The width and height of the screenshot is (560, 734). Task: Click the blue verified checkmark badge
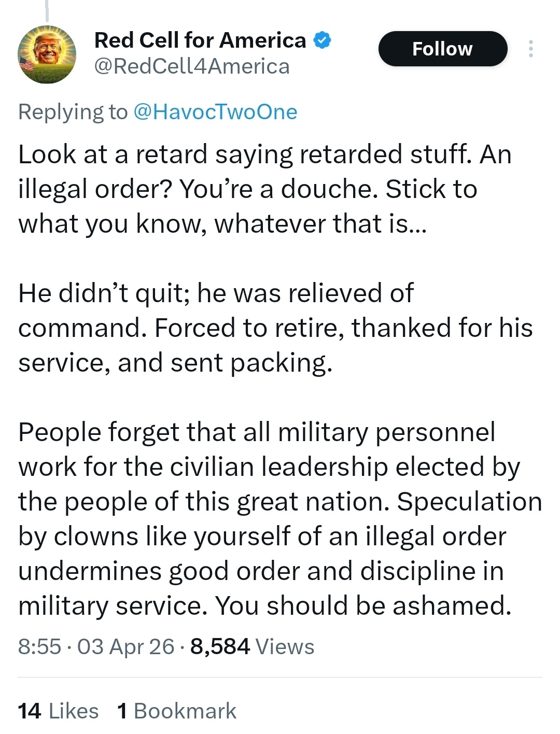(x=323, y=40)
